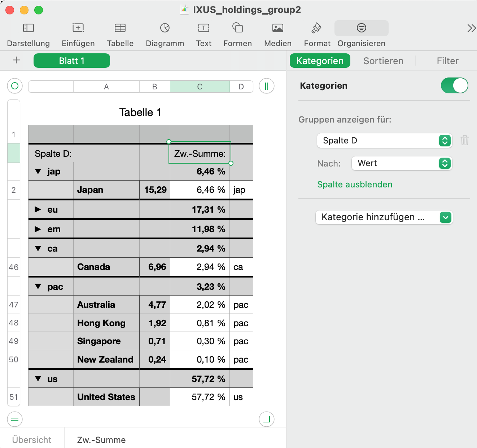The height and width of the screenshot is (448, 477).
Task: Open the Kategorie hinzufügen dropdown
Action: [x=384, y=217]
